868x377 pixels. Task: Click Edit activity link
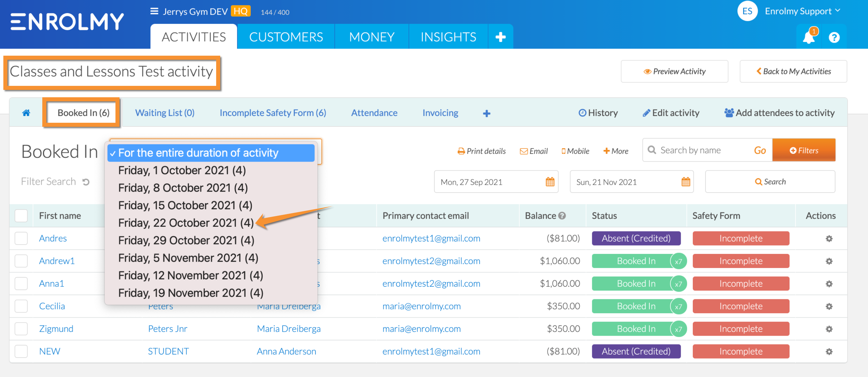[x=671, y=113]
